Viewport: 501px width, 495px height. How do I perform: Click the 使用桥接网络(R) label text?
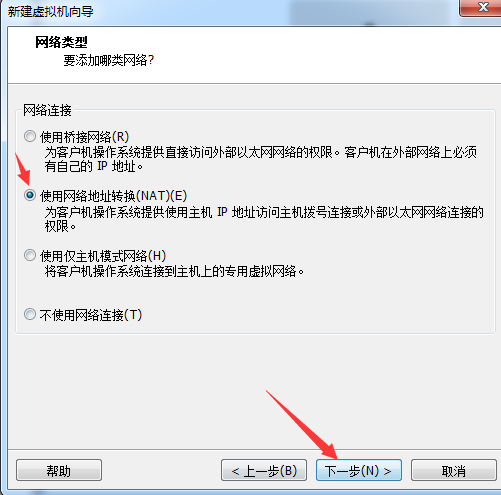[x=84, y=137]
